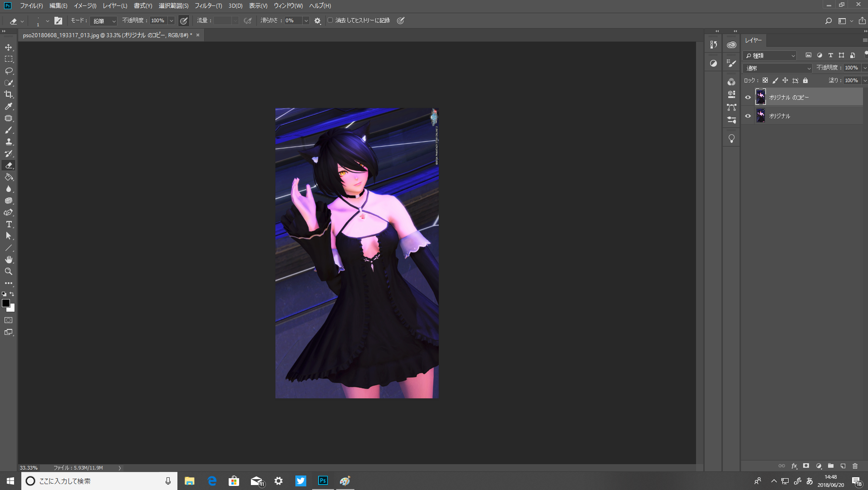868x490 pixels.
Task: Reset default foreground and background colors
Action: pos(4,294)
